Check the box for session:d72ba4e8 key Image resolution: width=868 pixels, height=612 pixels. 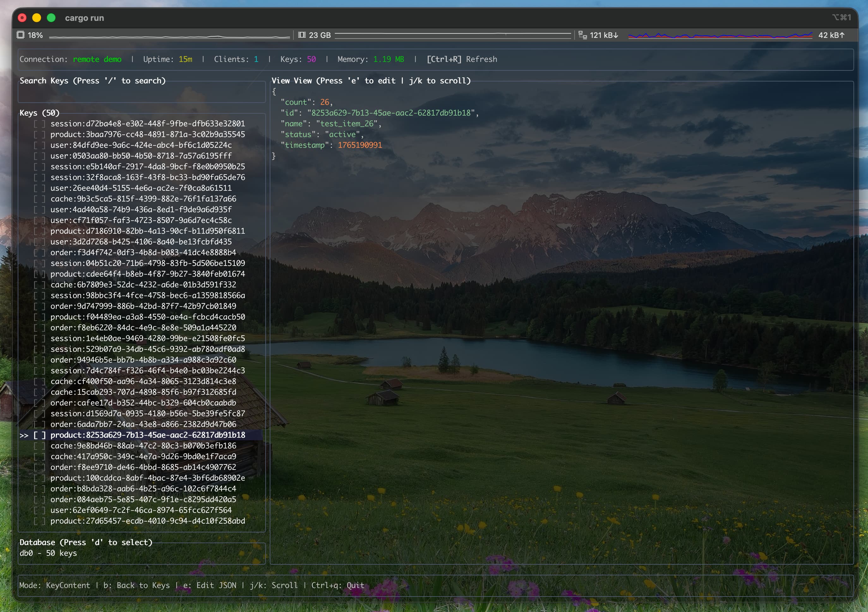39,123
